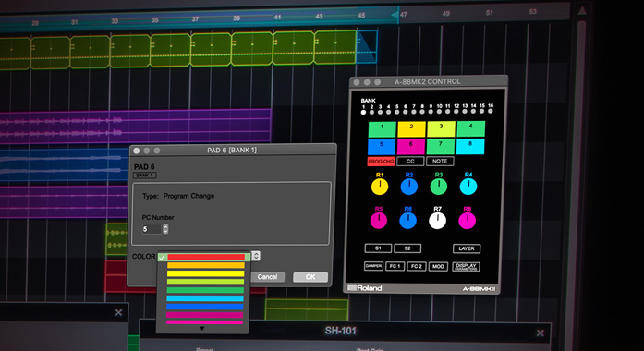The height and width of the screenshot is (351, 644).
Task: Choose green color from list
Action: coord(205,290)
